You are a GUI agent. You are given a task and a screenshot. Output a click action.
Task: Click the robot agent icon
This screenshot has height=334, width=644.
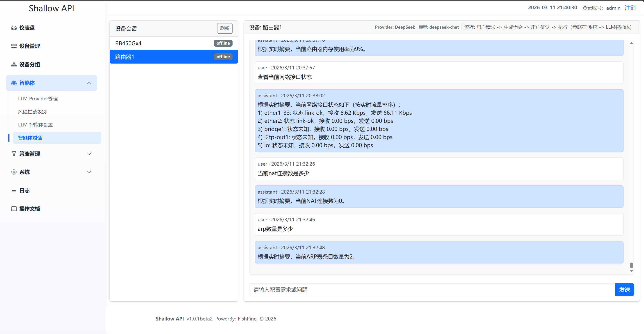coord(14,83)
